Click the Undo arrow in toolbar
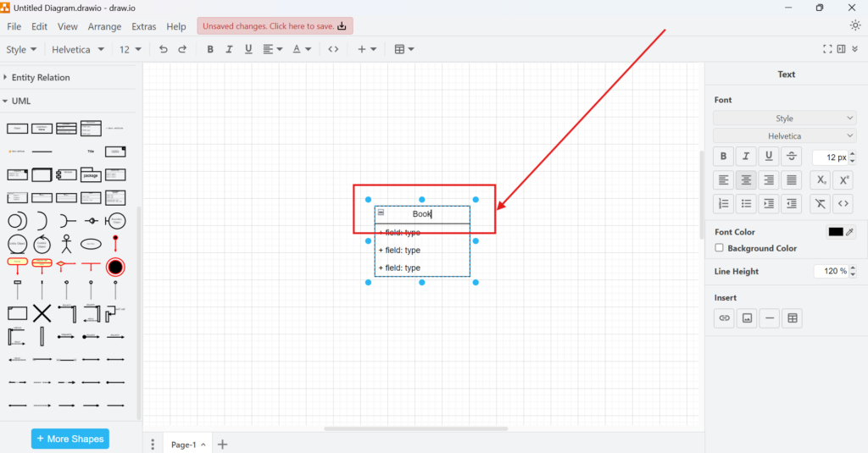 pos(164,49)
